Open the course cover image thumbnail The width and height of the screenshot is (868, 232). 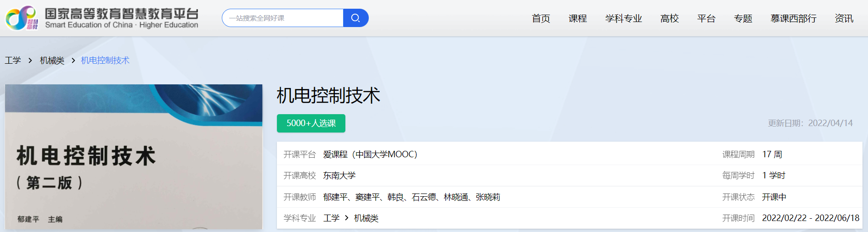click(x=134, y=156)
